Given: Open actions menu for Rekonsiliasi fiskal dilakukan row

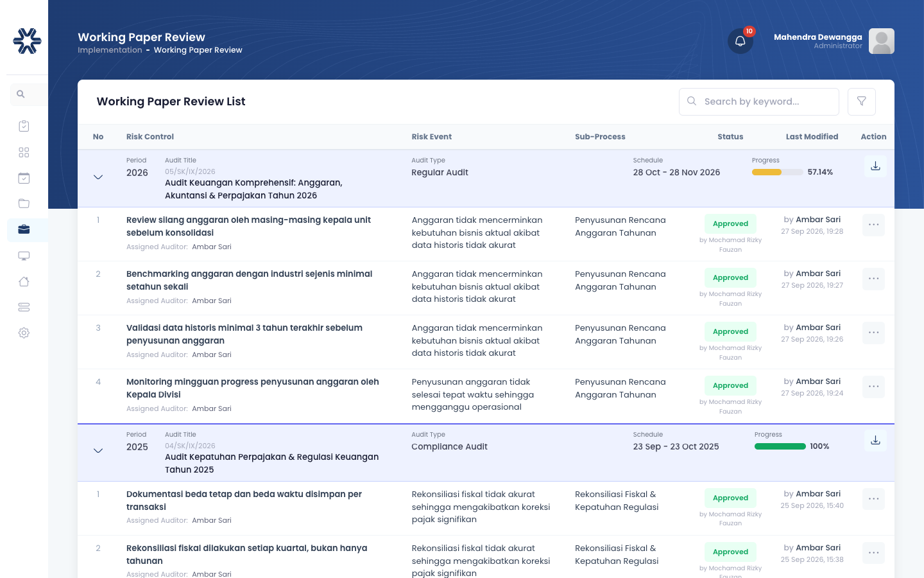Looking at the screenshot, I should pos(873,553).
